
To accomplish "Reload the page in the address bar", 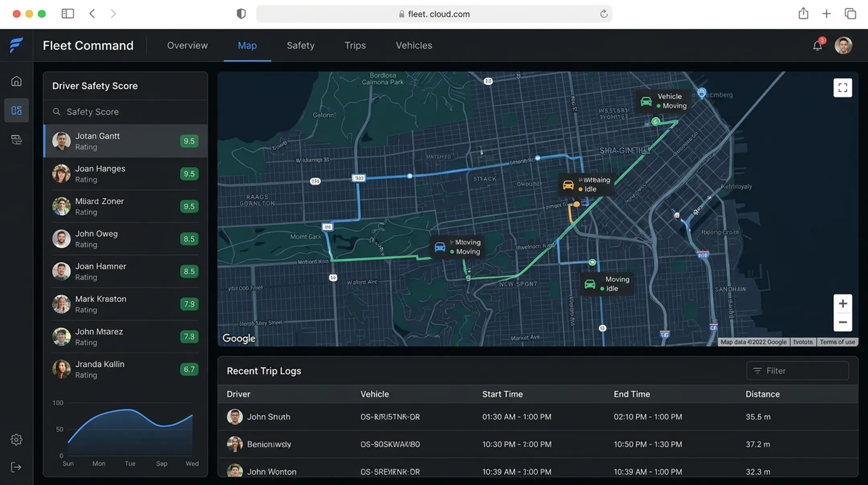I will (x=604, y=14).
